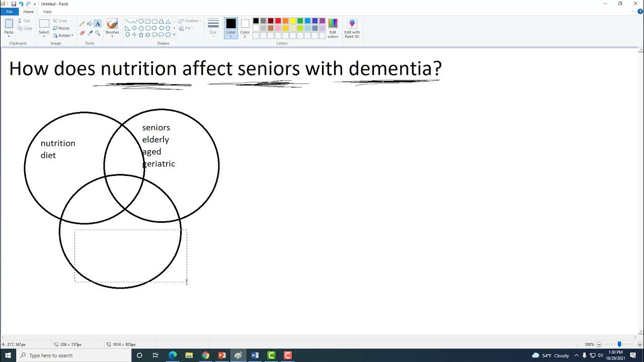This screenshot has width=644, height=362.
Task: Expand the Shapes gallery more arrow
Action: [x=174, y=35]
